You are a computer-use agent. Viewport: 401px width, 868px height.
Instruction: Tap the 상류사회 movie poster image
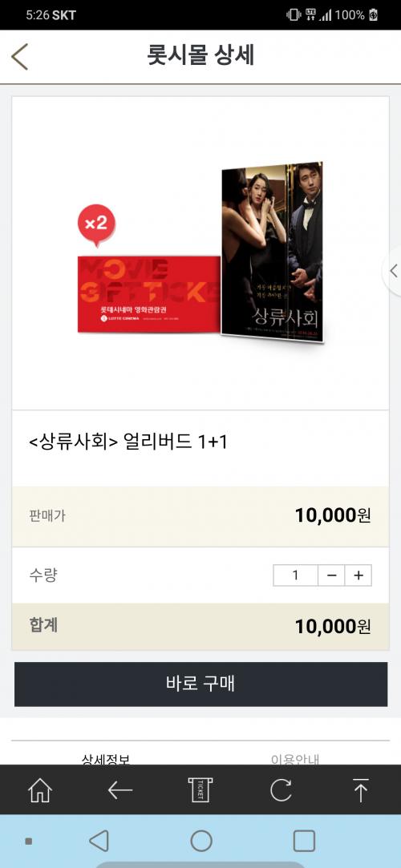[272, 252]
